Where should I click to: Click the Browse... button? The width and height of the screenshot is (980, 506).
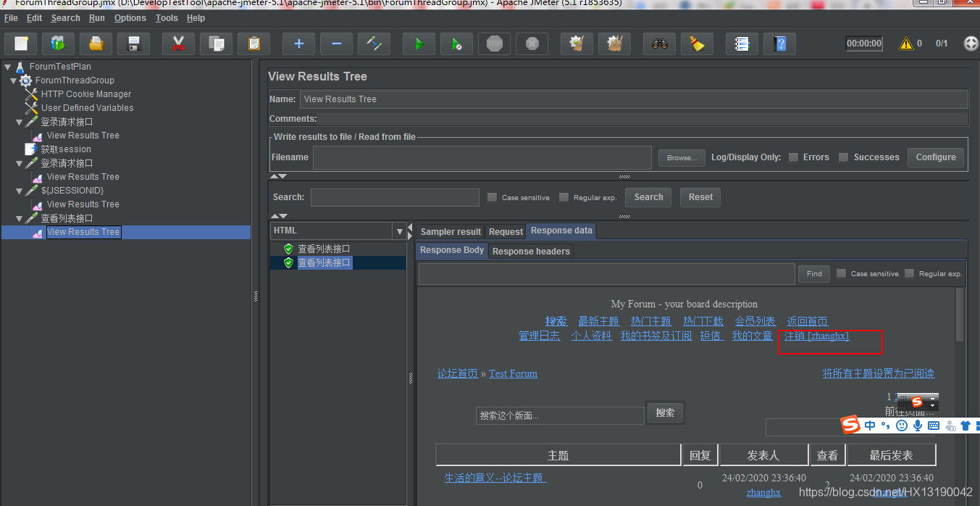(682, 157)
